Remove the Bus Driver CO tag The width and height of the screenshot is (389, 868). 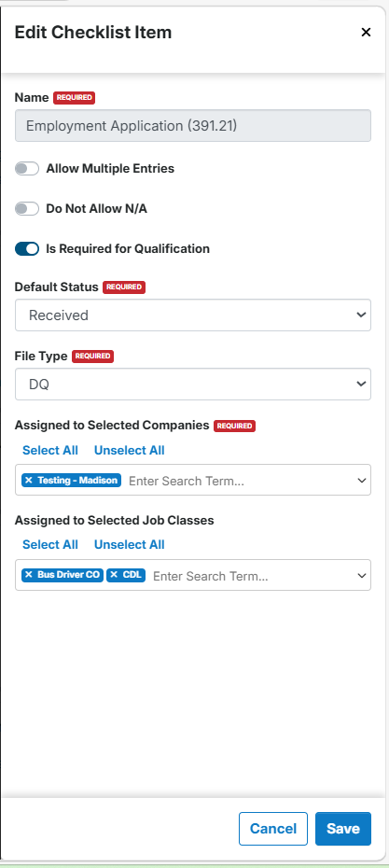29,575
